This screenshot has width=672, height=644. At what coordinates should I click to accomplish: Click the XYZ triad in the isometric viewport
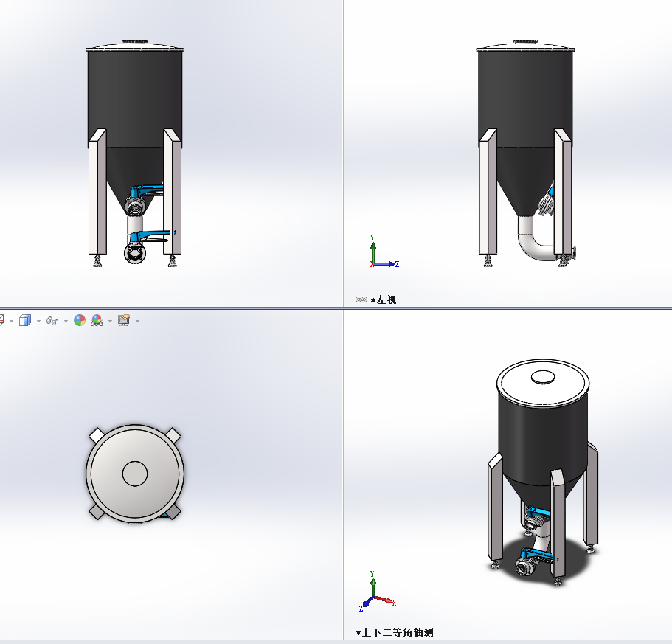[377, 592]
